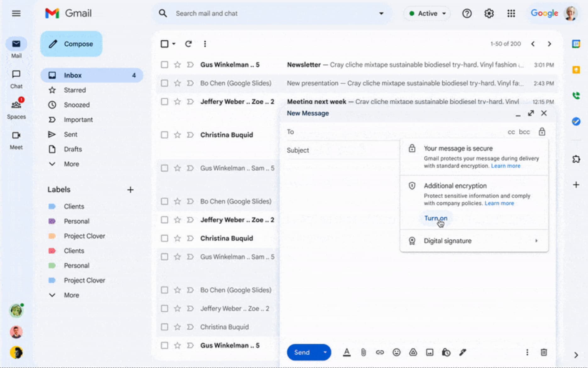Open Google Meet from the left rail
The height and width of the screenshot is (368, 588).
(16, 138)
